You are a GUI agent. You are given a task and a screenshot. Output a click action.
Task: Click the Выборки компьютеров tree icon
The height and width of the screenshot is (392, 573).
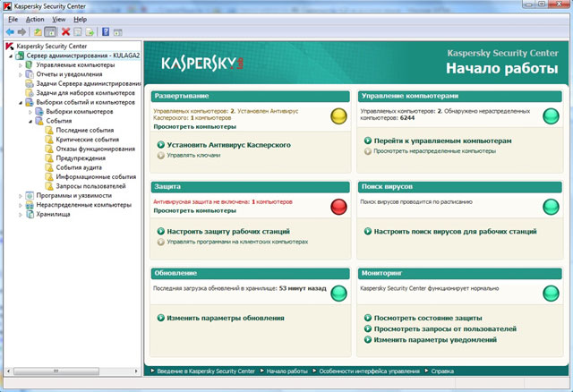(39, 112)
